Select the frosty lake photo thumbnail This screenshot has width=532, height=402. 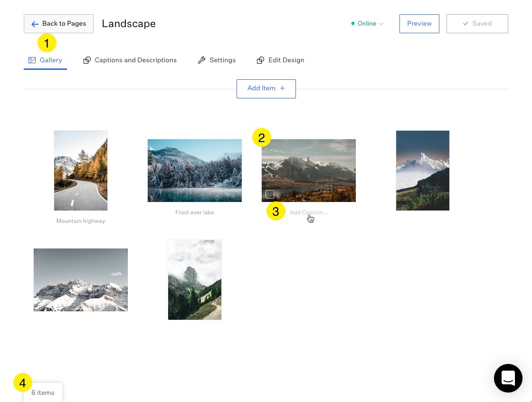(x=195, y=171)
